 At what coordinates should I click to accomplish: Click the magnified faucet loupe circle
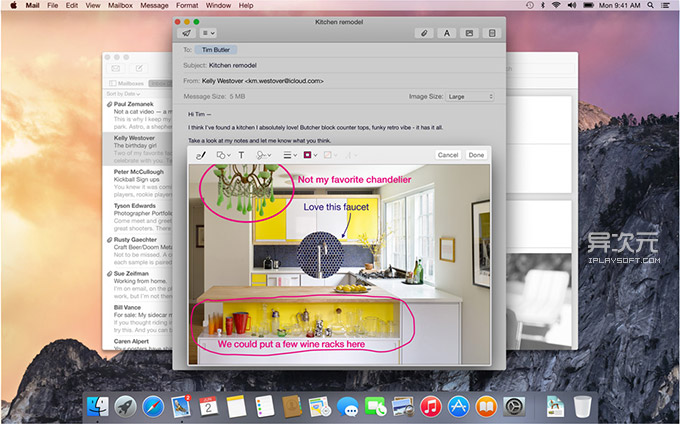click(x=320, y=255)
